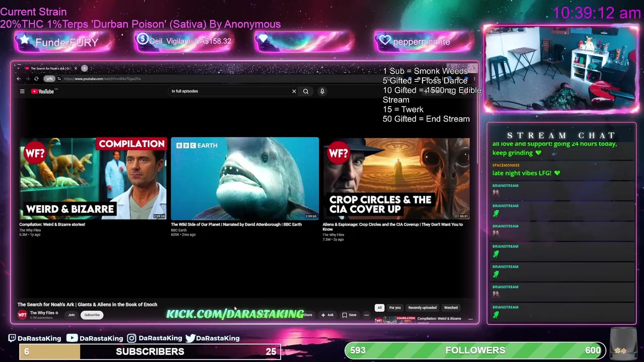
Task: Subscribe to The Why Files
Action: point(92,315)
